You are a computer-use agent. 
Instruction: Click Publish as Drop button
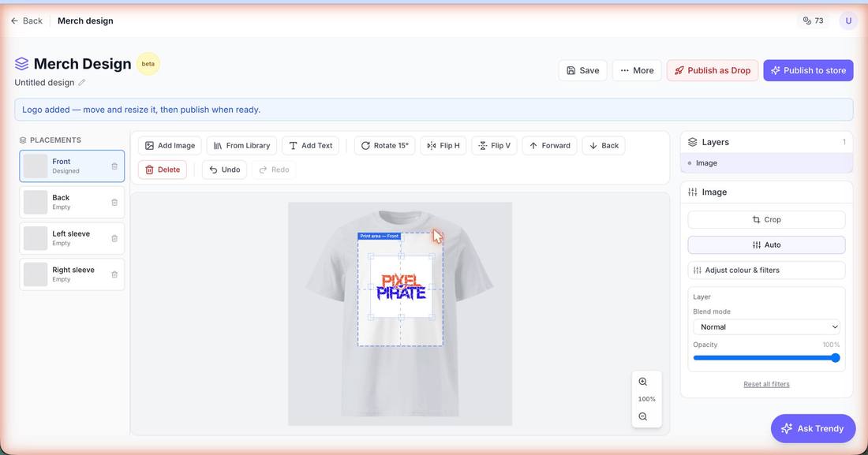713,70
